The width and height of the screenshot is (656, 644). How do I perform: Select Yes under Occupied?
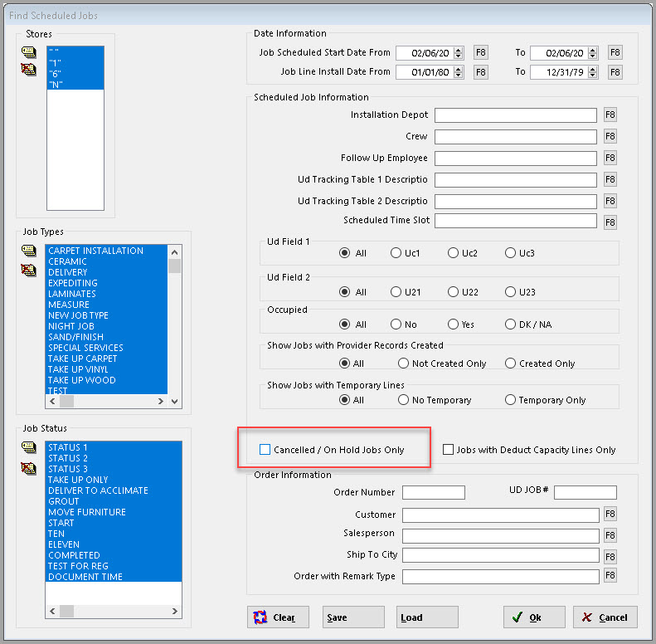click(x=453, y=324)
